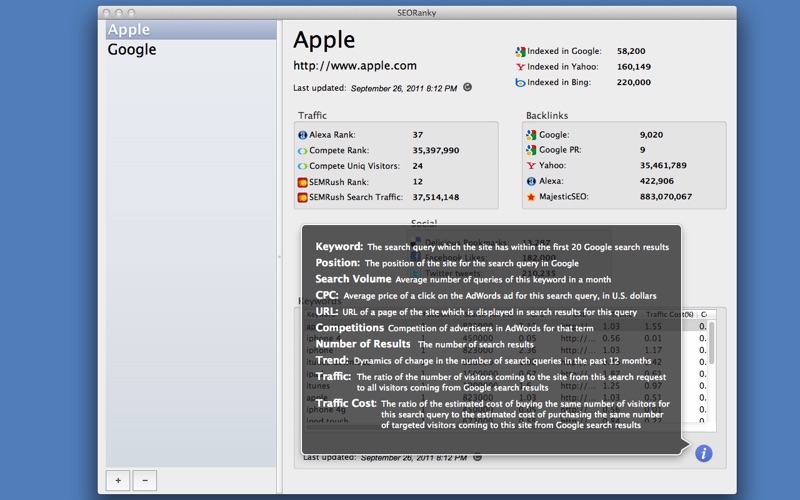Click the Yahoo backlinks value 35,461,789

pyautogui.click(x=663, y=165)
